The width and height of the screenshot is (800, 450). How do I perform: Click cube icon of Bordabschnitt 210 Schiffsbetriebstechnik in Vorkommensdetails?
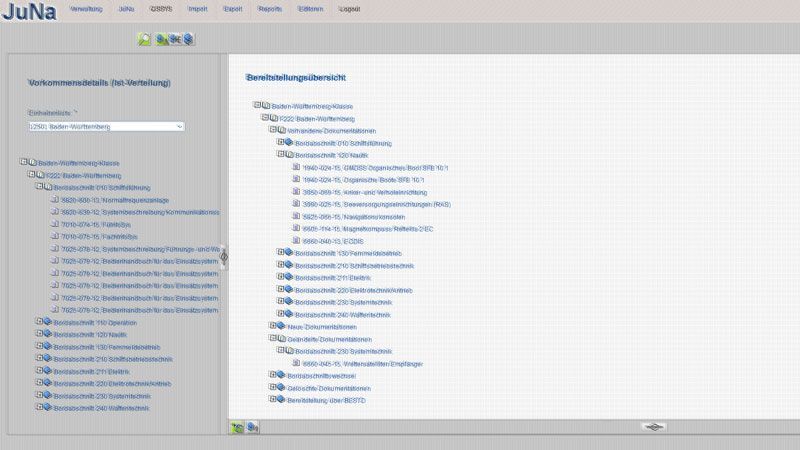[x=47, y=358]
